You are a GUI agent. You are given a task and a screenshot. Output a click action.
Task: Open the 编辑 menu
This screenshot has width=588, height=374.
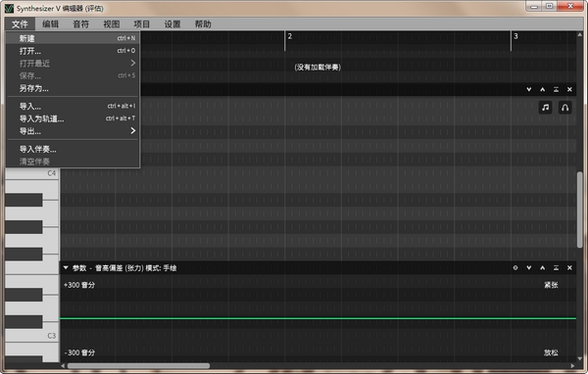(50, 23)
